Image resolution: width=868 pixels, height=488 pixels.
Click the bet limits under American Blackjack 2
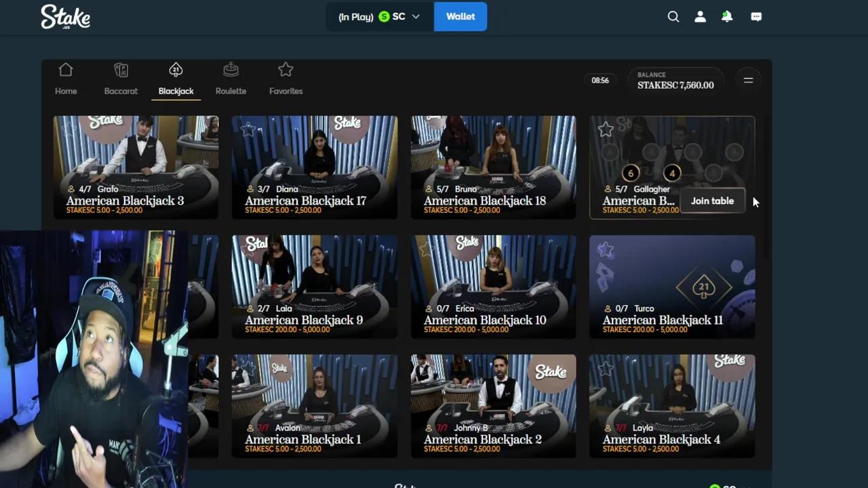point(462,449)
